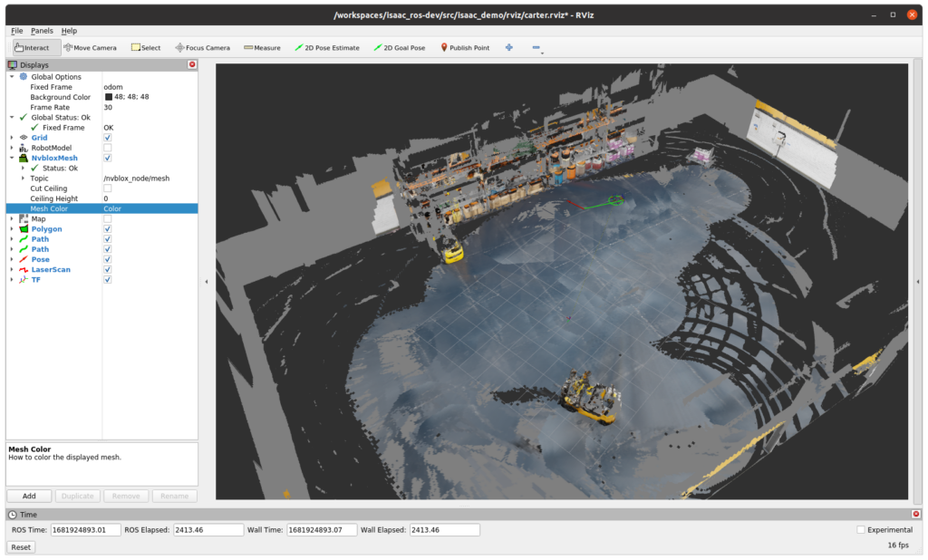Click the red Pose display icon
The image size is (928, 560).
pyautogui.click(x=24, y=259)
